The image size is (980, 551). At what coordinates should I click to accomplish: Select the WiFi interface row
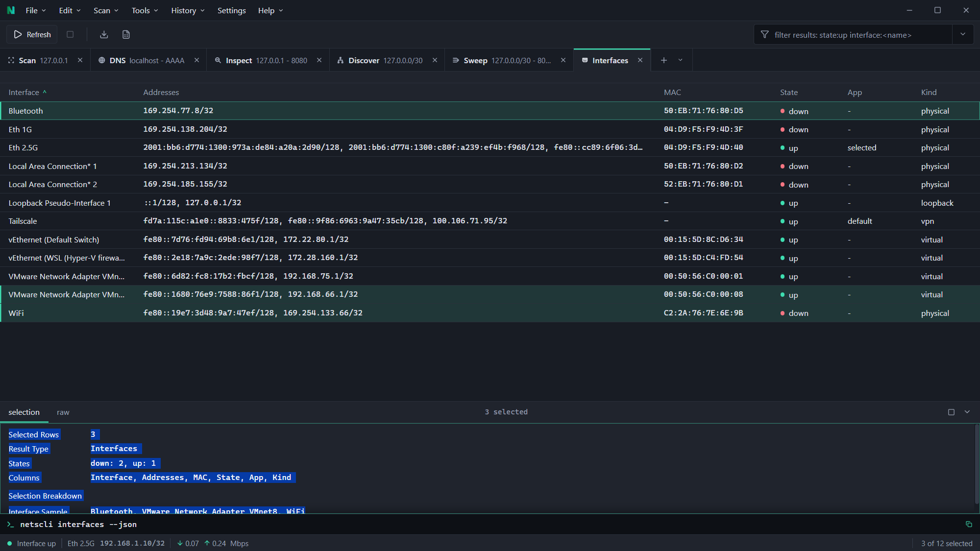[490, 313]
